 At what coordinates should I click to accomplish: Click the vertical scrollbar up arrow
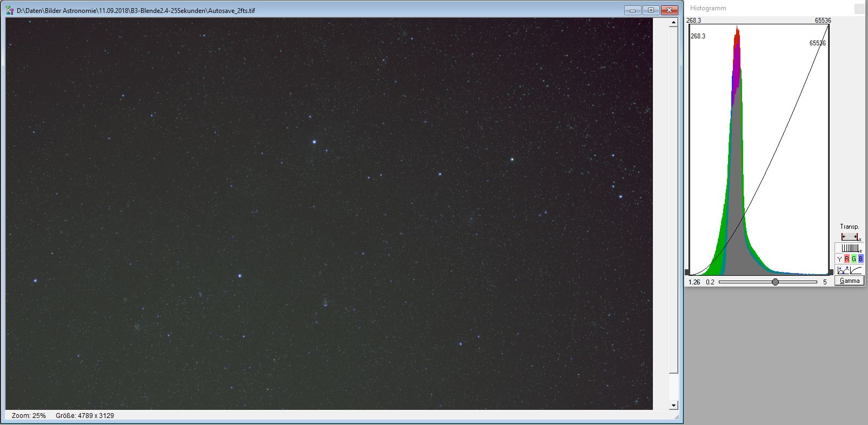[673, 23]
